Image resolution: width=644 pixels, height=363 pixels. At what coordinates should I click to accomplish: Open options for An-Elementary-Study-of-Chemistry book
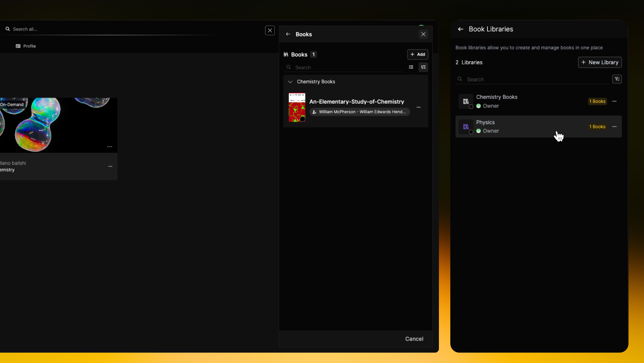[x=418, y=107]
